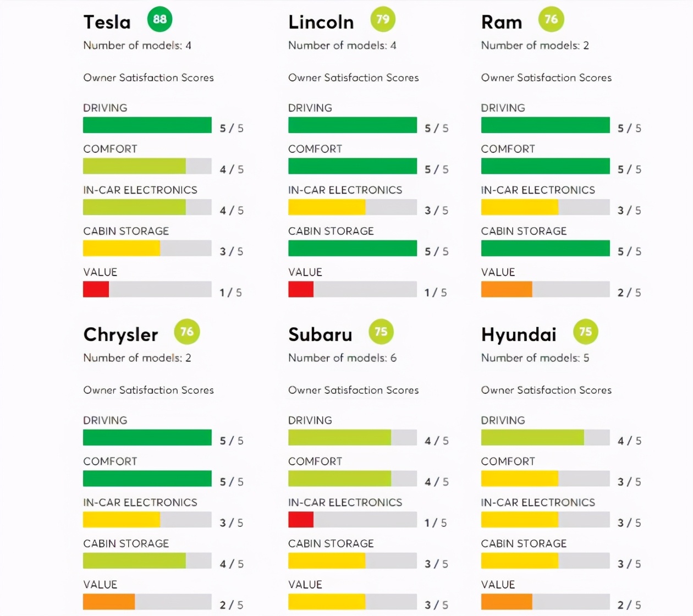Image resolution: width=693 pixels, height=616 pixels.
Task: Click Ram's Owner Satisfaction Scores label
Action: click(546, 78)
